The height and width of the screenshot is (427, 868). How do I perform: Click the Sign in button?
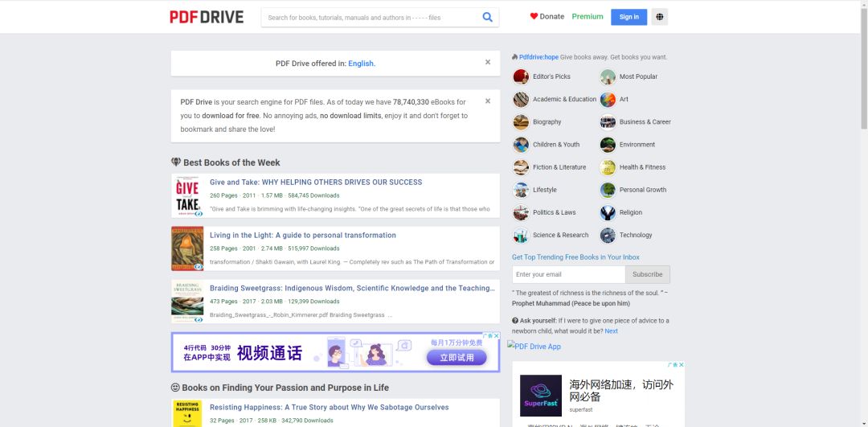(x=628, y=17)
